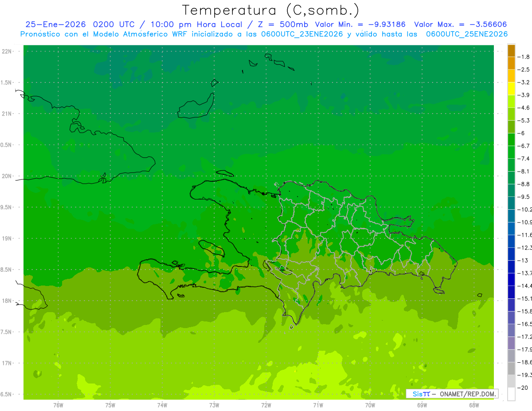Click the '70W' longitude label
The image size is (532, 411).
click(370, 405)
